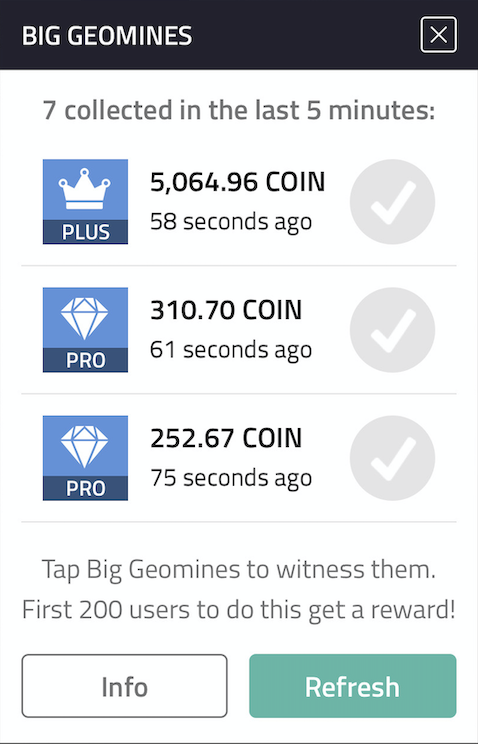Refresh the Big Geomines list
The height and width of the screenshot is (744, 478).
pos(353,686)
